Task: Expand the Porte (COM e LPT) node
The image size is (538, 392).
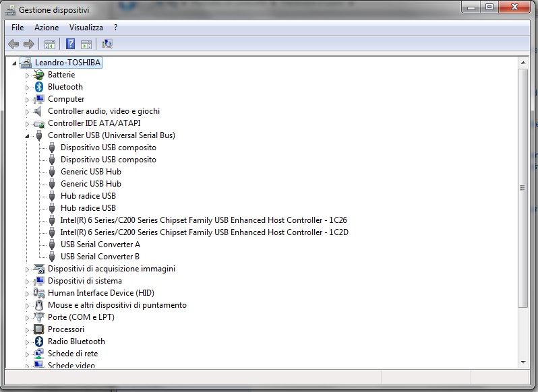Action: [27, 318]
